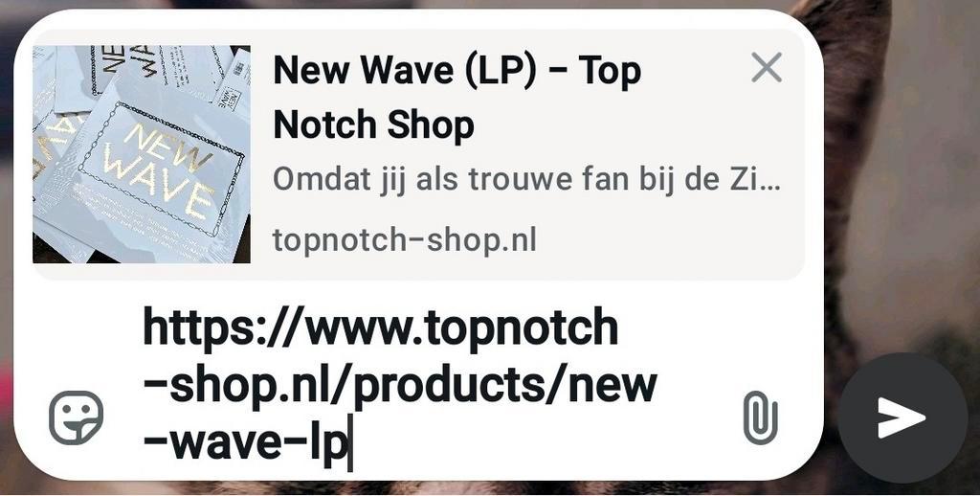
Task: Focus the message input containing the URL
Action: click(400, 386)
